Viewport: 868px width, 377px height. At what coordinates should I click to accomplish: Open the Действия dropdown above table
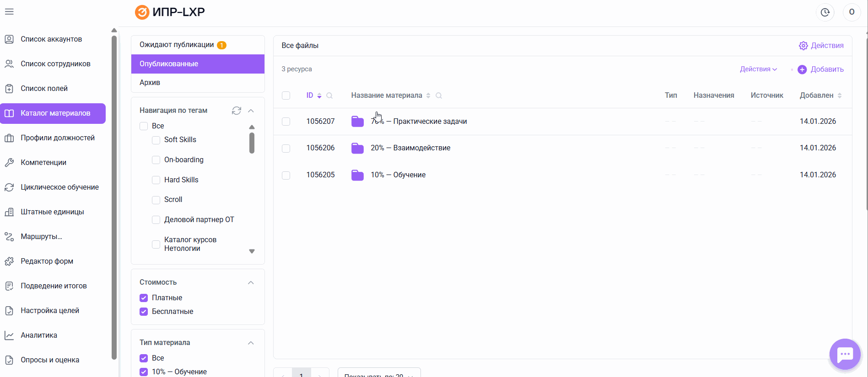[x=758, y=69]
